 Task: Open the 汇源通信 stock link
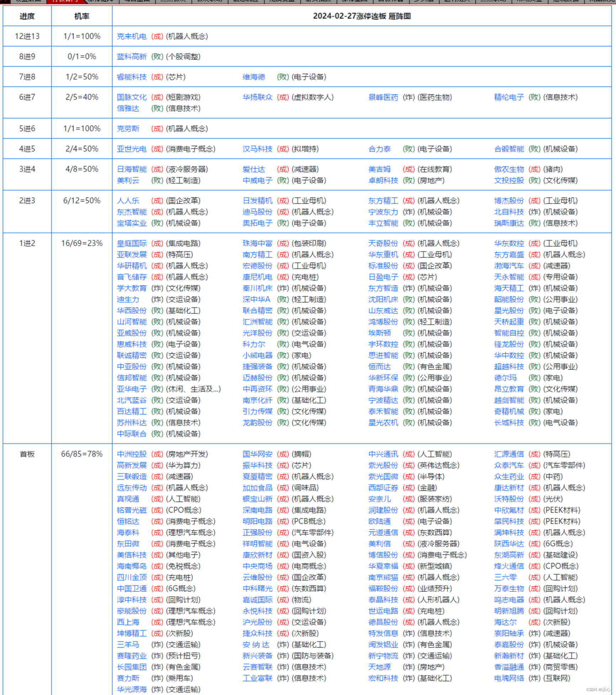coord(509,454)
